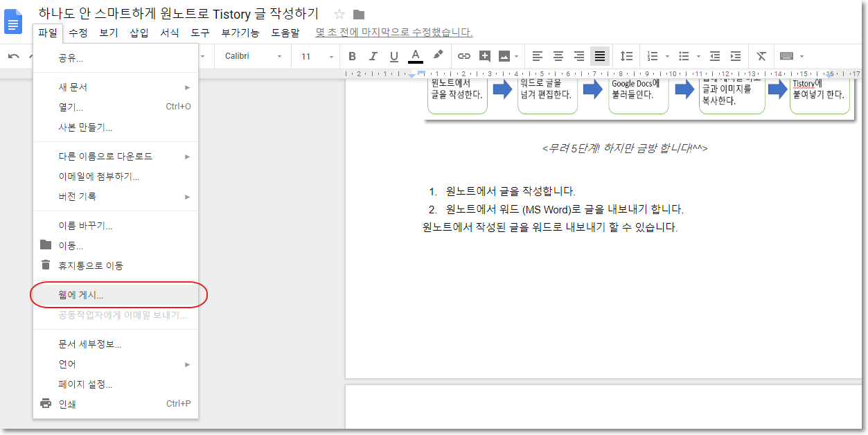Click the horizontal ruler
Screen dimensions: 868x435
pyautogui.click(x=603, y=73)
